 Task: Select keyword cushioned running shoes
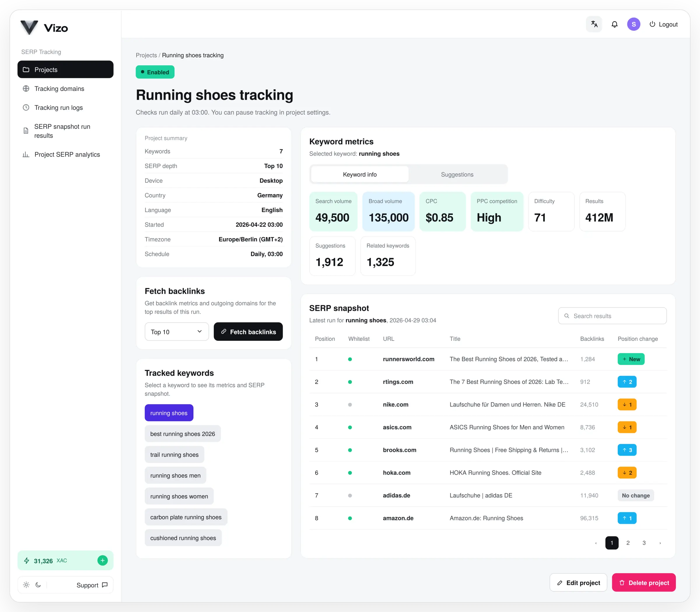183,538
